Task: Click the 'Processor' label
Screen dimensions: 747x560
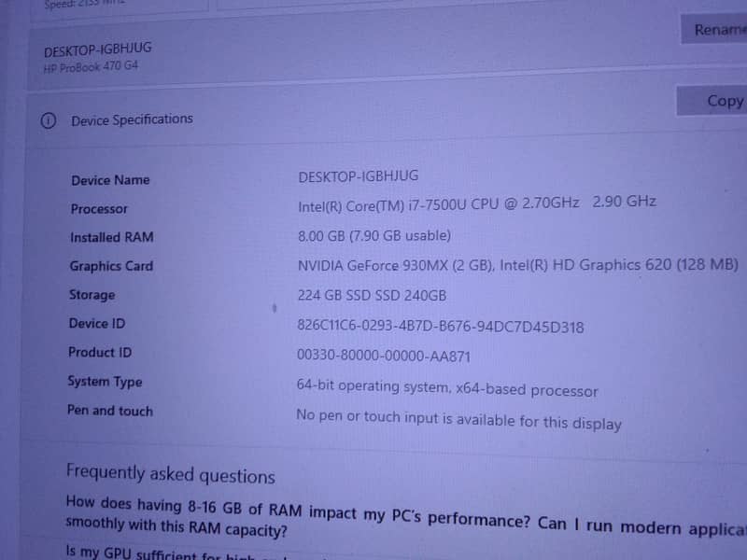Action: 99,209
